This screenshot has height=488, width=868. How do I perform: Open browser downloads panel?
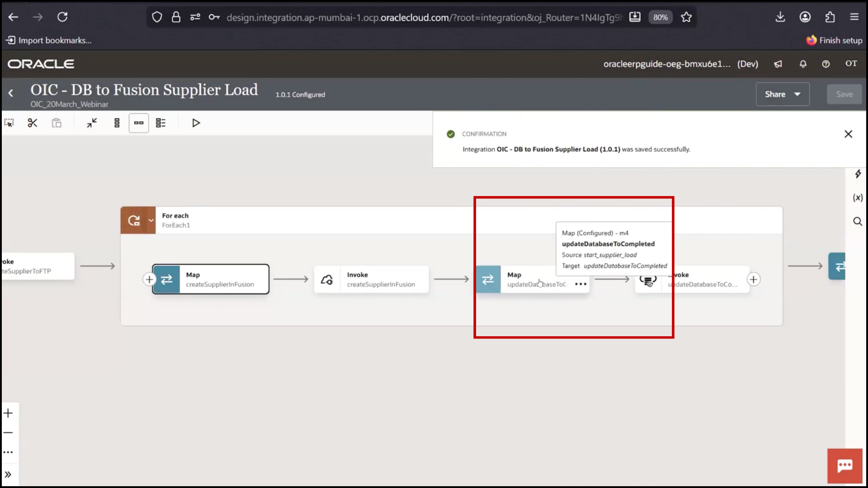780,17
